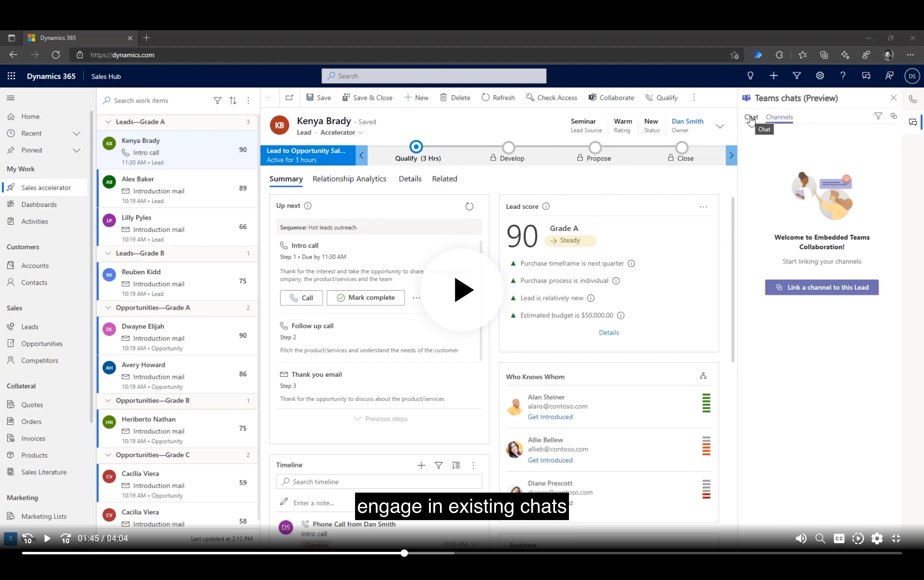
Task: Expand the Pinned section in sidebar
Action: [76, 150]
